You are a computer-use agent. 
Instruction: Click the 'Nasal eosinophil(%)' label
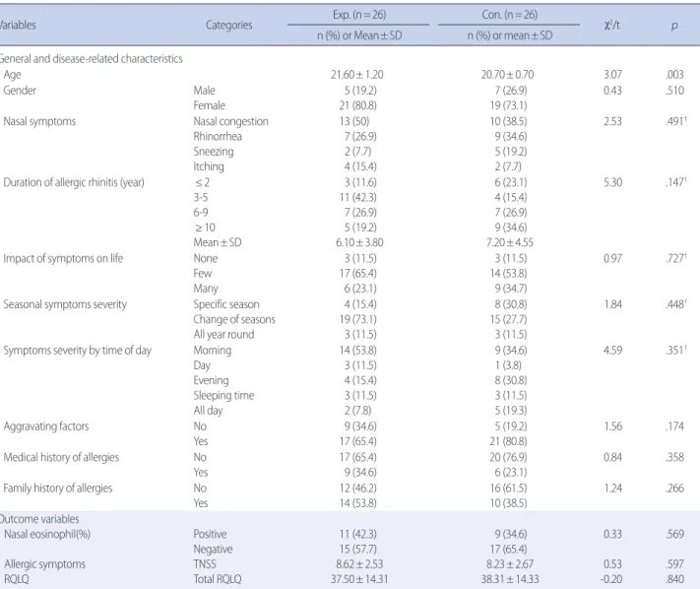pyautogui.click(x=47, y=535)
